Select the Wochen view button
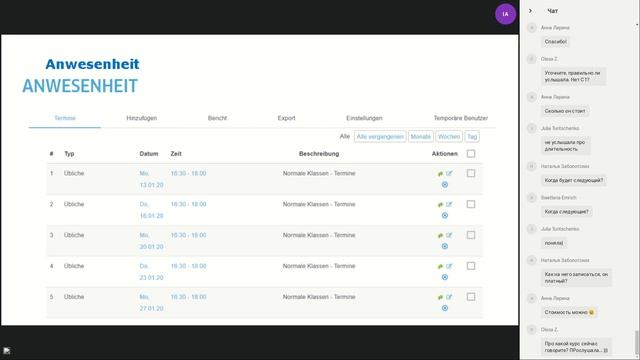The width and height of the screenshot is (640, 360). coord(449,137)
